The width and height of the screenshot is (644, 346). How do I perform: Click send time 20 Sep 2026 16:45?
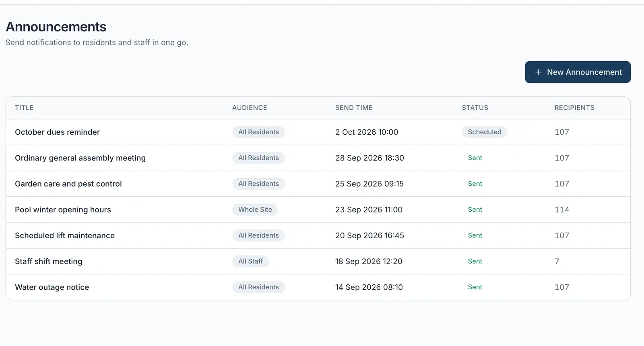point(369,235)
